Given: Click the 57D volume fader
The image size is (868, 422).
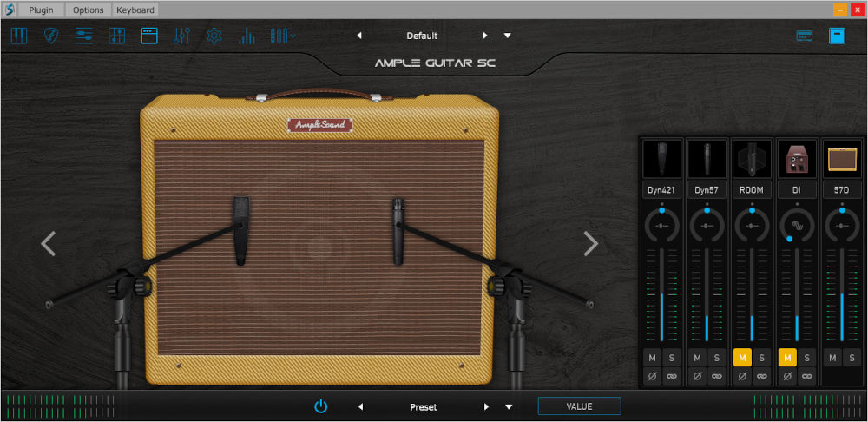Looking at the screenshot, I should coord(842,294).
